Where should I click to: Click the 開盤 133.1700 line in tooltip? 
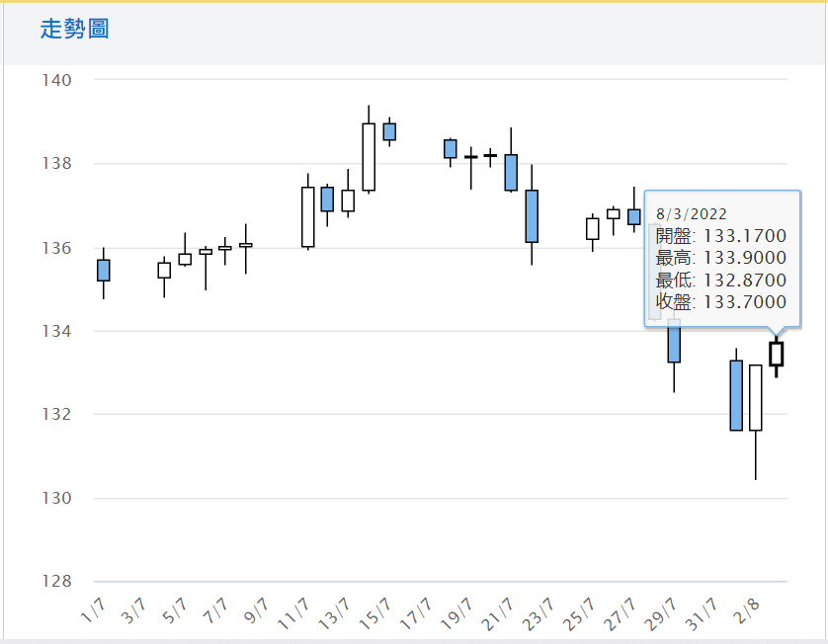(x=721, y=236)
